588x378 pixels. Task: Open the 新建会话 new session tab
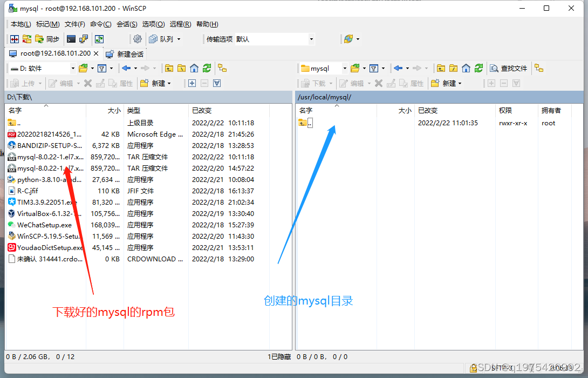pos(125,54)
